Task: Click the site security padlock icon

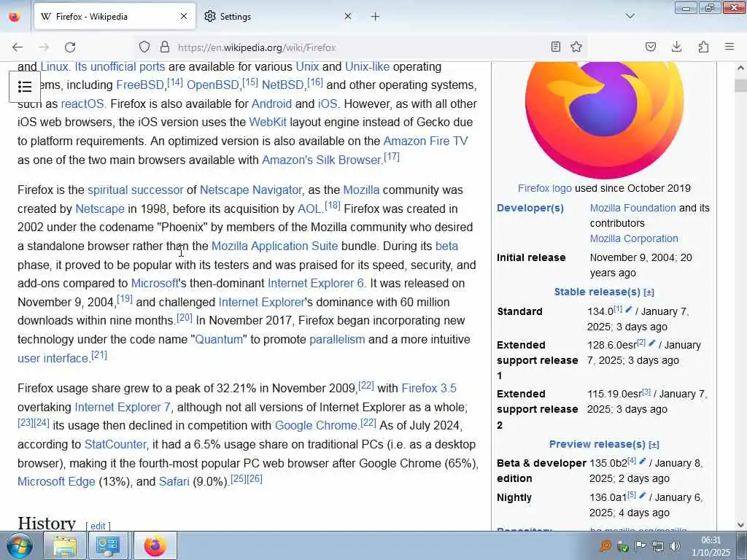Action: coord(165,47)
